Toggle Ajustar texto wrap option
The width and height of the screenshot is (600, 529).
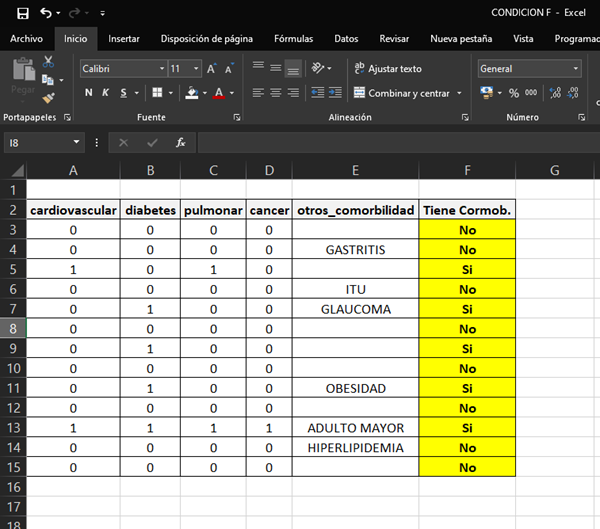tap(388, 69)
